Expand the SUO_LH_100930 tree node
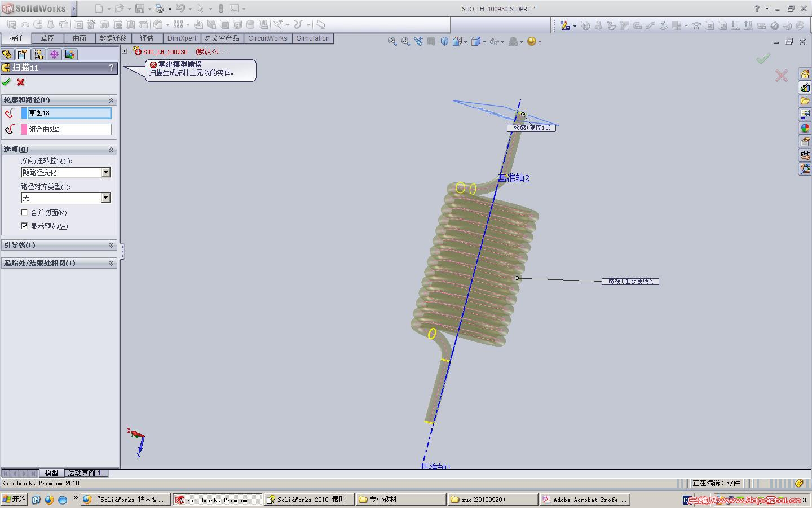Screen dimensions: 812x508 coord(125,51)
